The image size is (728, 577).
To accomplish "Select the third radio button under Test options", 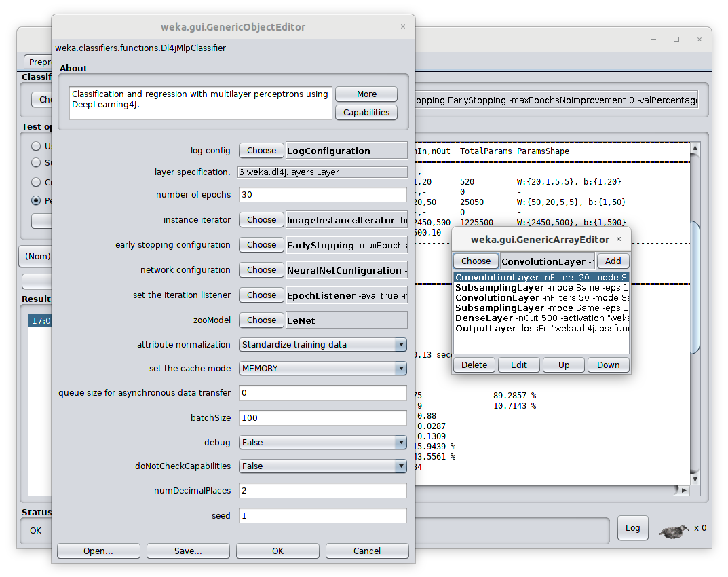I will click(x=36, y=182).
